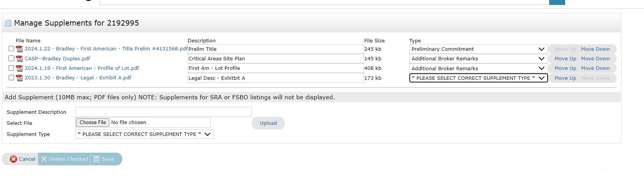The height and width of the screenshot is (176, 644).
Task: Click PDF icon next to Profile of Lot.pdf
Action: click(x=19, y=68)
